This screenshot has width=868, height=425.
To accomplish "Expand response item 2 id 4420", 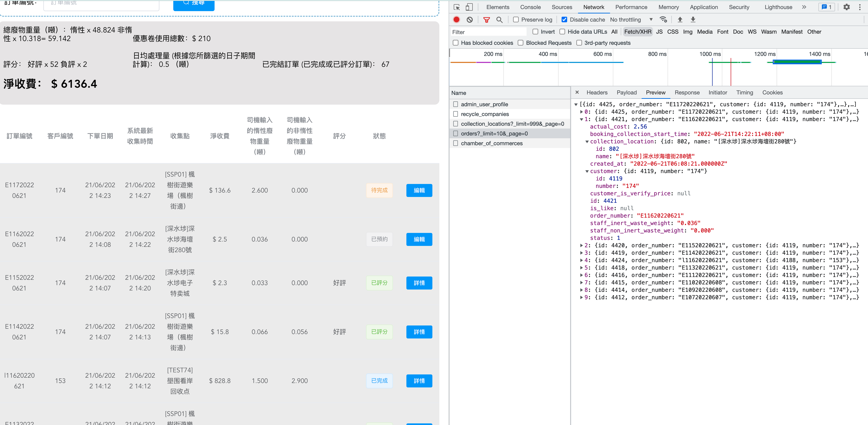I will tap(582, 245).
